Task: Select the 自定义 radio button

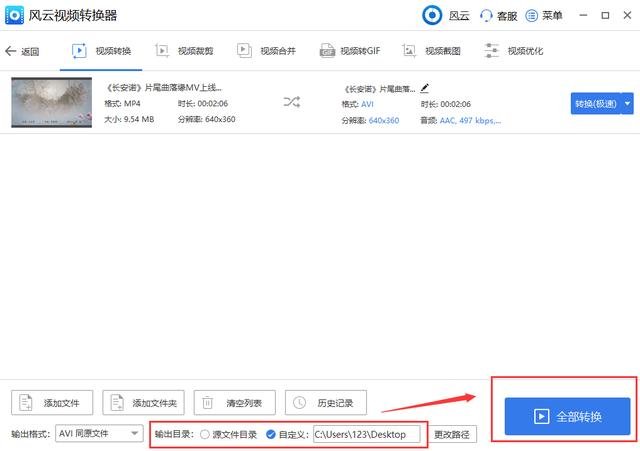Action: coord(271,435)
